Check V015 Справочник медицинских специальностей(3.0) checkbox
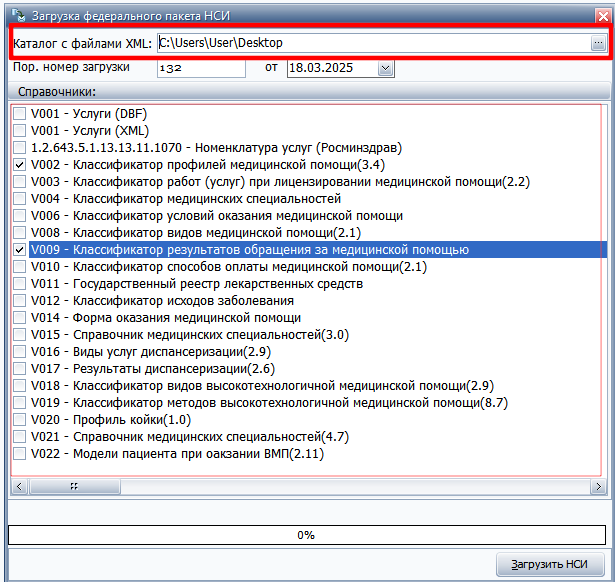The width and height of the screenshot is (615, 582). (x=19, y=335)
